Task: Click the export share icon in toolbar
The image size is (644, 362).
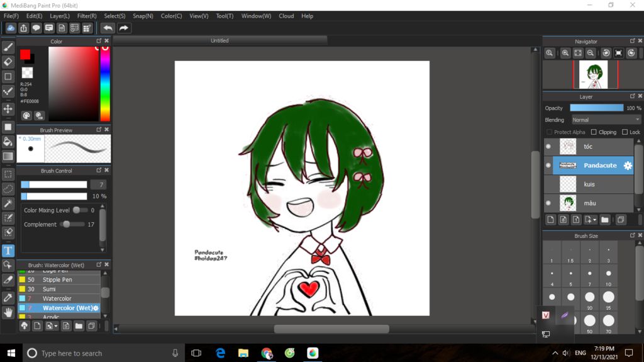Action: pyautogui.click(x=23, y=28)
